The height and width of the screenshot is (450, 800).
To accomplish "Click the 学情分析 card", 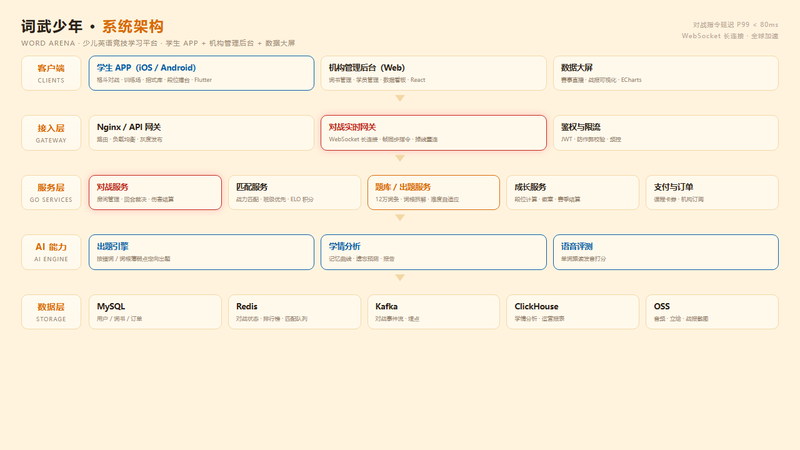I will point(433,252).
